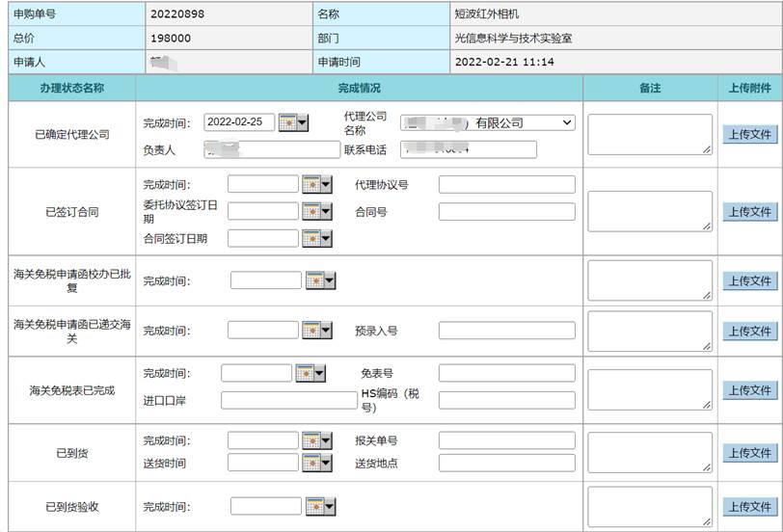The width and height of the screenshot is (783, 532).
Task: Click 上传文件 for 海关免税表已完成 row
Action: (749, 390)
